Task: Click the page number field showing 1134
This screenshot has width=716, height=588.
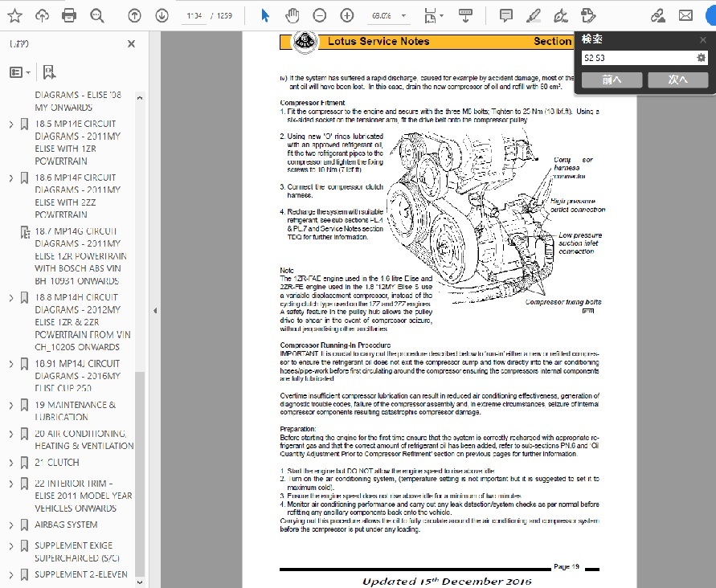Action: coord(194,16)
